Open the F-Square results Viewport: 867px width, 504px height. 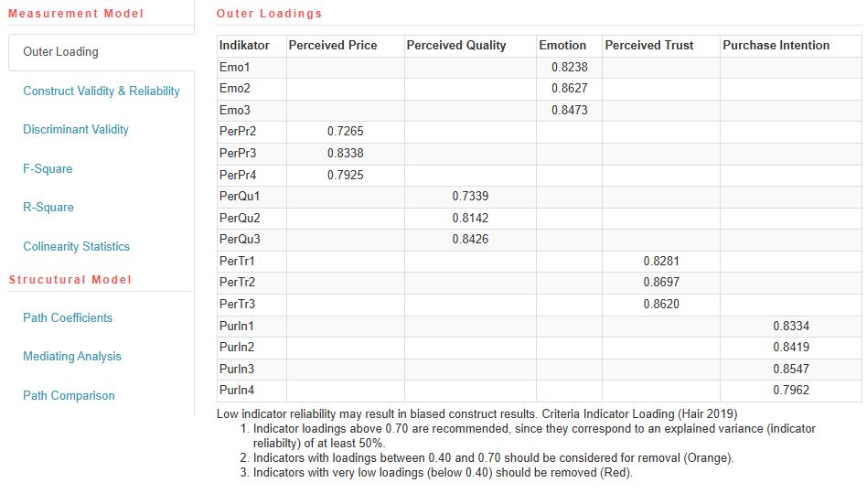click(x=48, y=168)
